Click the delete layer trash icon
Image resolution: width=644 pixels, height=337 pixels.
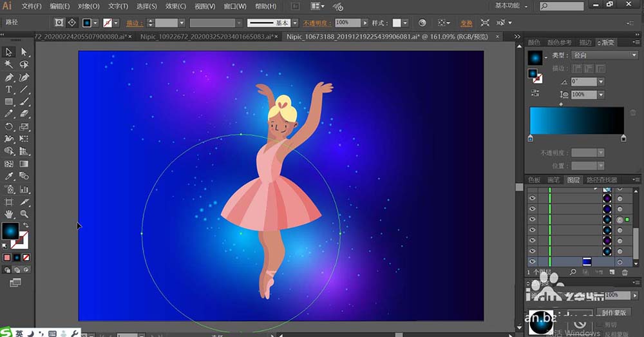(624, 273)
